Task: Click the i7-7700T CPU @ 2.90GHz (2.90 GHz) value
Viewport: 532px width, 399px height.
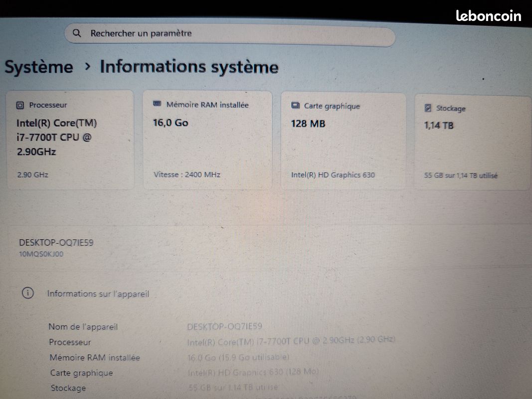Action: tap(291, 341)
